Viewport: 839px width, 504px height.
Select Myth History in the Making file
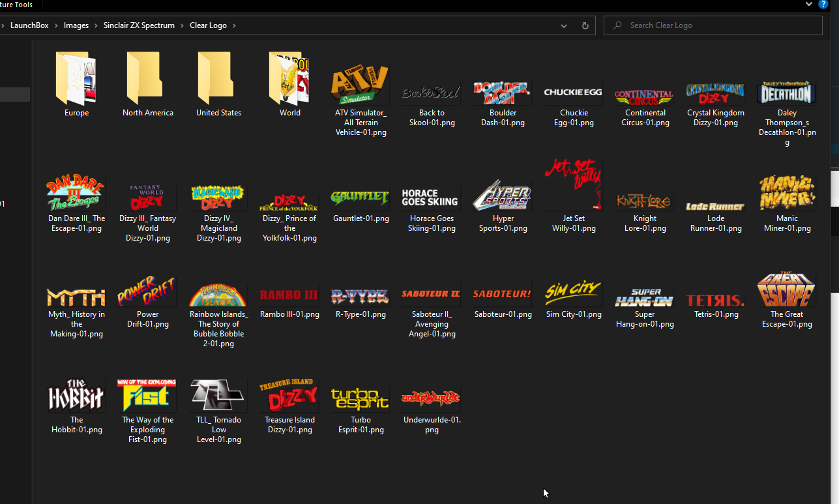pyautogui.click(x=76, y=313)
